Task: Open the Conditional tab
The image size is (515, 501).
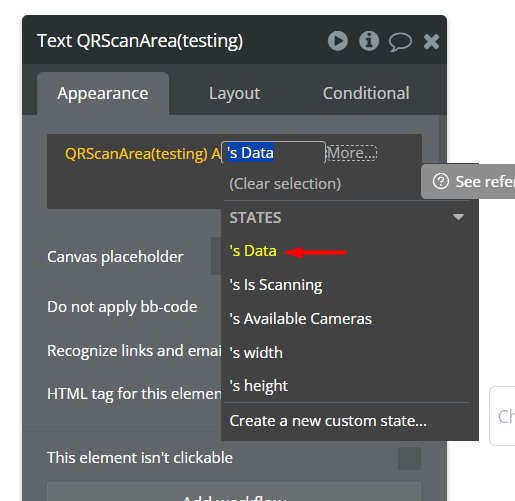Action: tap(366, 93)
